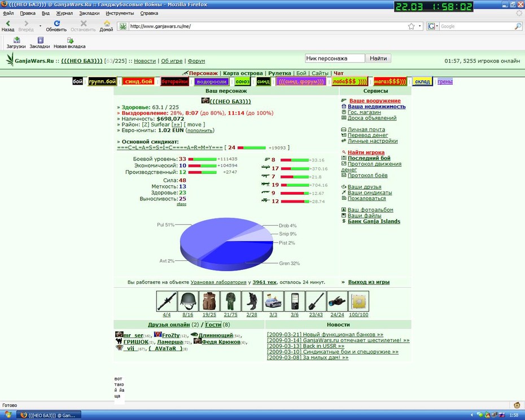Open Личная почта link
Viewport: 525px width, 420px height.
point(366,129)
